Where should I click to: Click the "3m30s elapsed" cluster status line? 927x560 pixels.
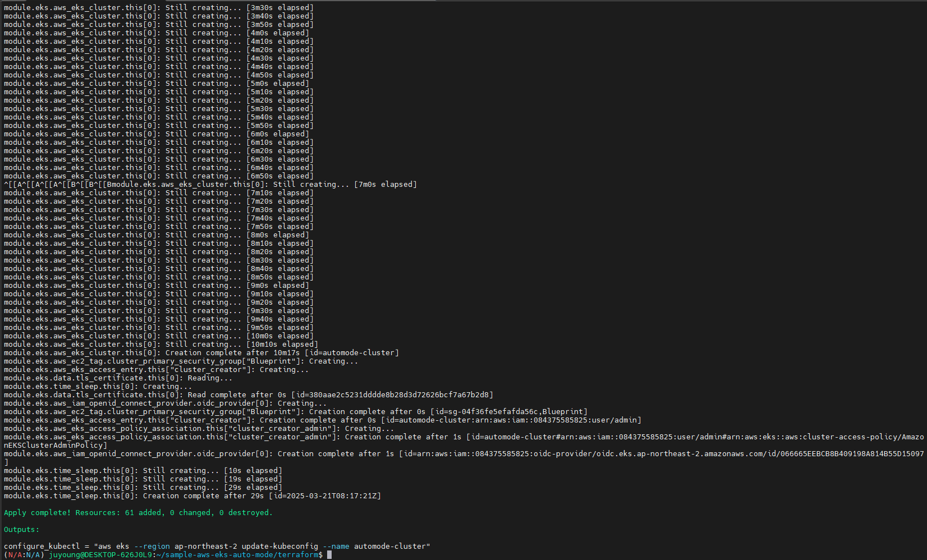[159, 7]
